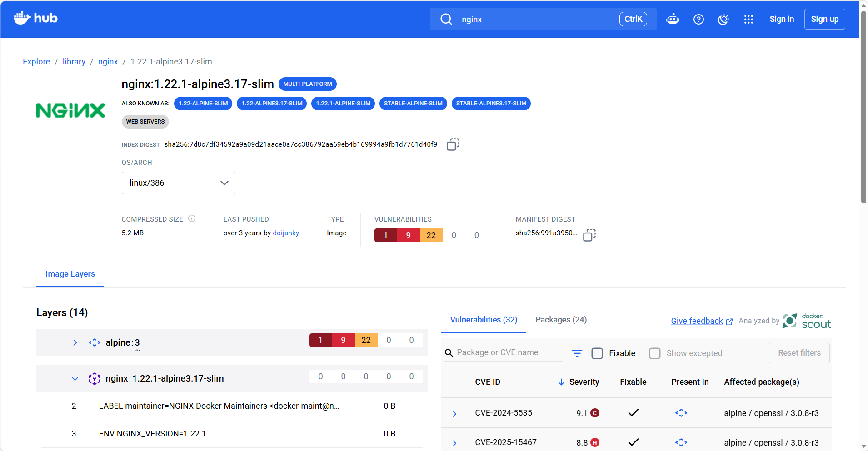Click the 1.22.1-ALPINE-SLIM tag chip
This screenshot has width=868, height=451.
pyautogui.click(x=343, y=104)
